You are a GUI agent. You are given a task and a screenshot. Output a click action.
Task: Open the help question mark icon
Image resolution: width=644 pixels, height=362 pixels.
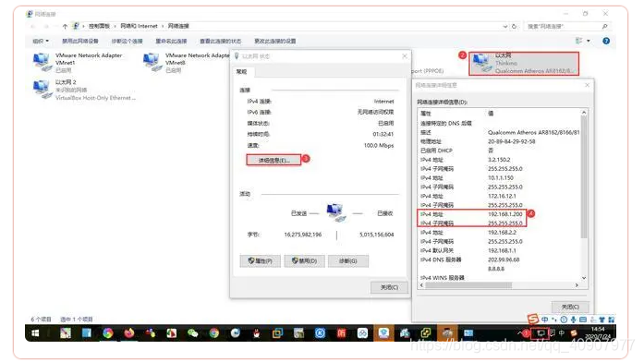coord(606,41)
